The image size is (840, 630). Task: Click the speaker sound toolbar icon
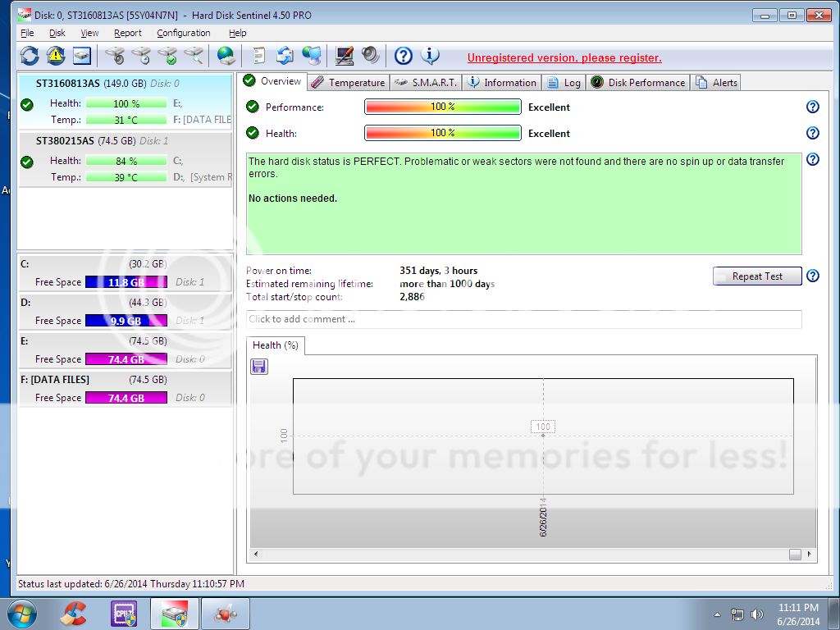click(371, 56)
